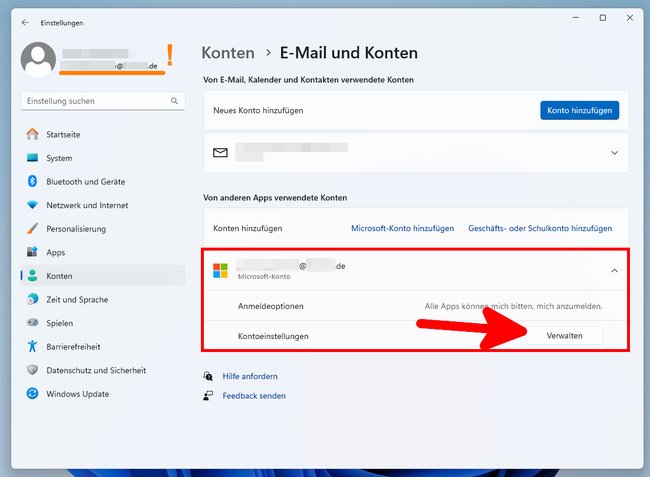Click the orange exclamation warning icon
Viewport: 650px width, 477px height.
tap(170, 55)
